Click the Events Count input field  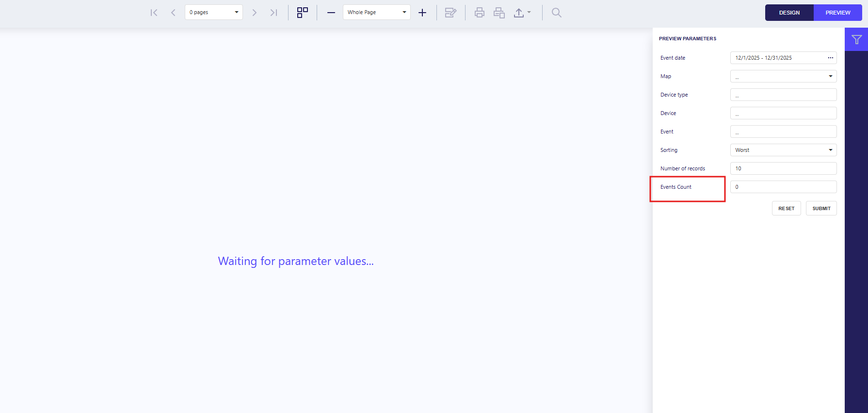783,187
